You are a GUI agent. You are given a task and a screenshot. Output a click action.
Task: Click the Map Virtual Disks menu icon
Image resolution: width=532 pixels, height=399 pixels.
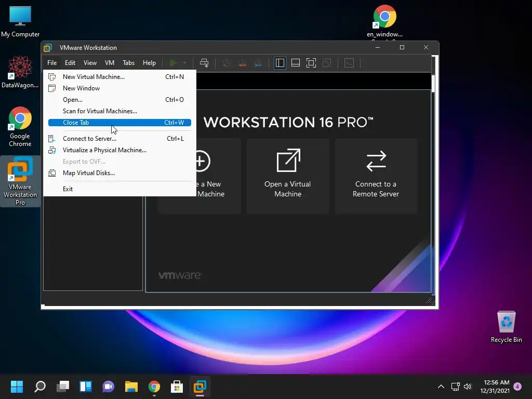click(52, 173)
